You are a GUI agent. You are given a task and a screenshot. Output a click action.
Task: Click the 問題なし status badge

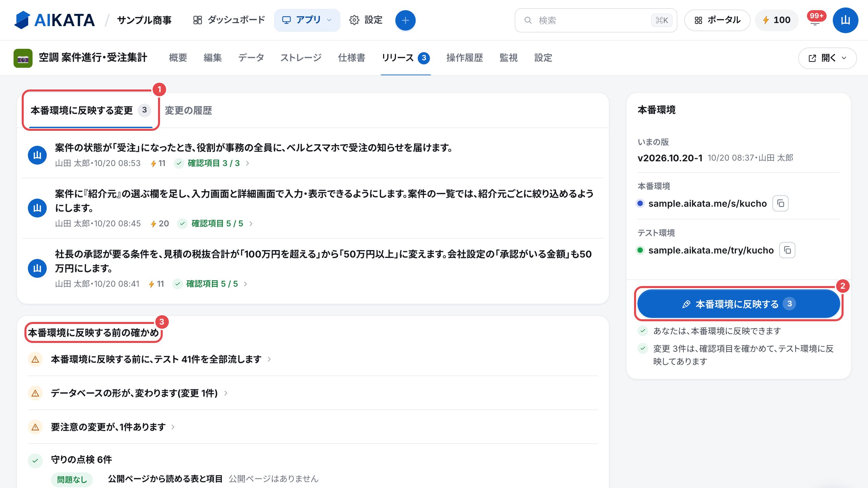click(x=72, y=479)
